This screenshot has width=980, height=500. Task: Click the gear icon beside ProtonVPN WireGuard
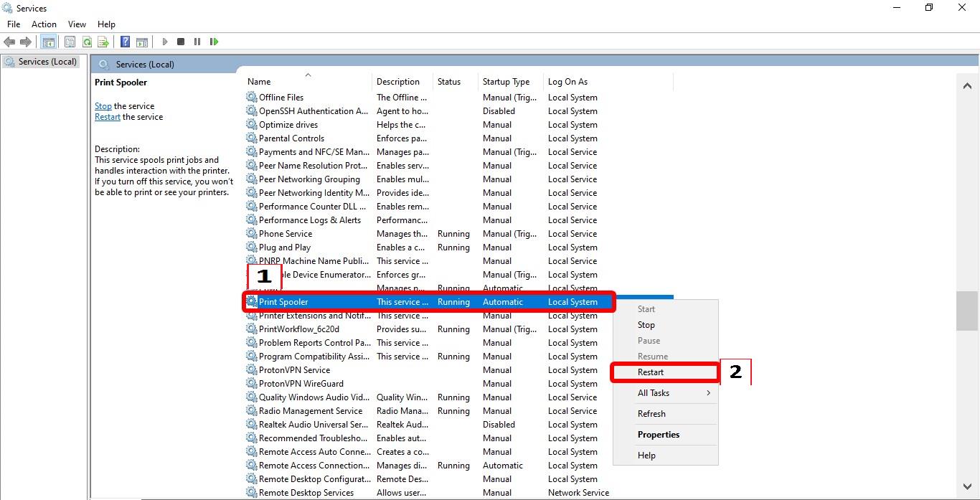(x=251, y=383)
